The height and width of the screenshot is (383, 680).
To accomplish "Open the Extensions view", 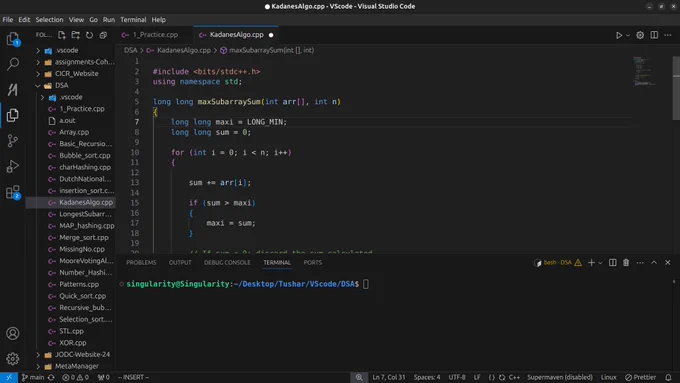I will (13, 192).
